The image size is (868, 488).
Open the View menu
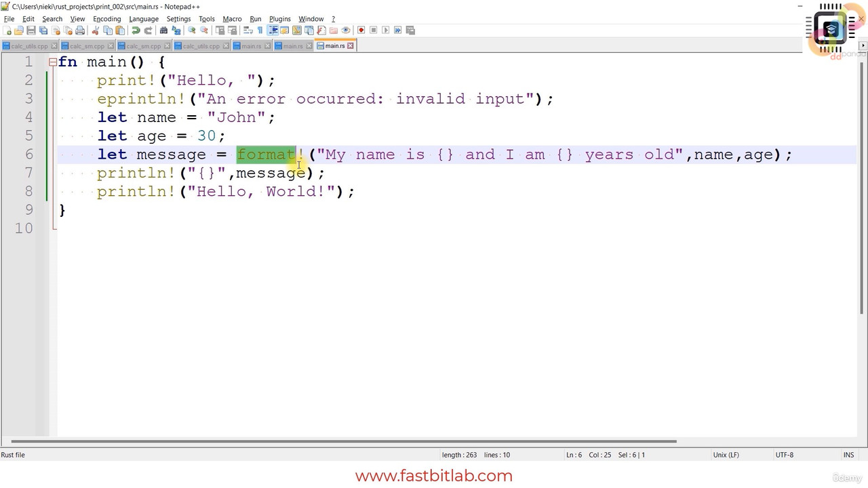78,19
